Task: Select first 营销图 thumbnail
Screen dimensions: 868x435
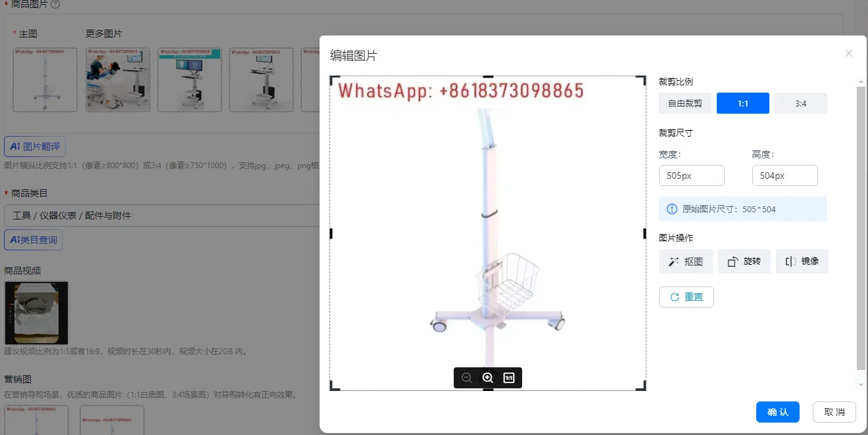Action: (x=36, y=420)
